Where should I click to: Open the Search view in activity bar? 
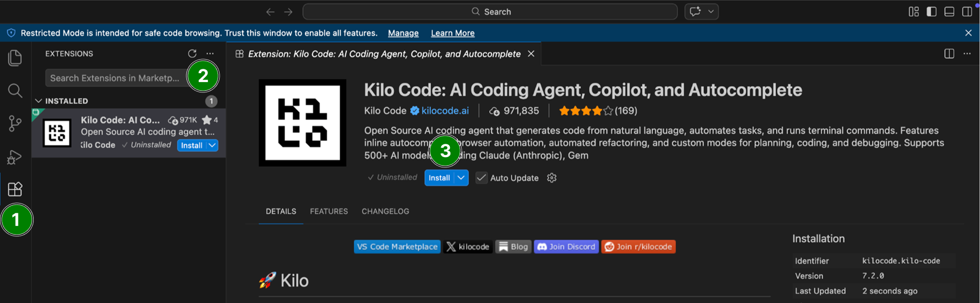pyautogui.click(x=15, y=91)
